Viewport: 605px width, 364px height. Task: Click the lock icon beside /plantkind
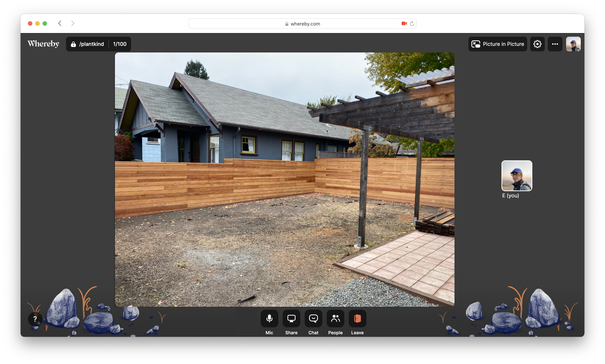click(73, 44)
